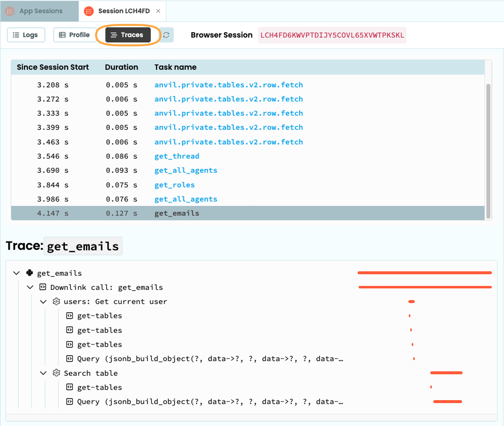Open the get_thread trace
Image resolution: width=504 pixels, height=426 pixels.
(177, 156)
